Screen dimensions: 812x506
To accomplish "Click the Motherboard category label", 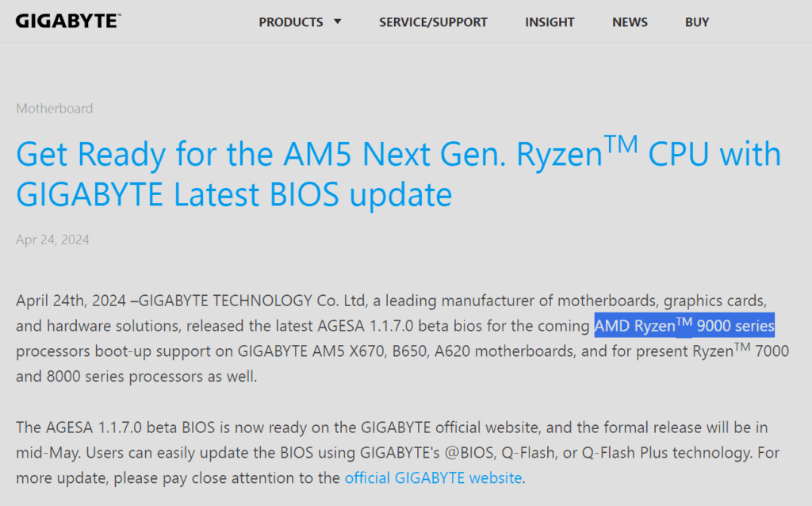I will pos(55,108).
